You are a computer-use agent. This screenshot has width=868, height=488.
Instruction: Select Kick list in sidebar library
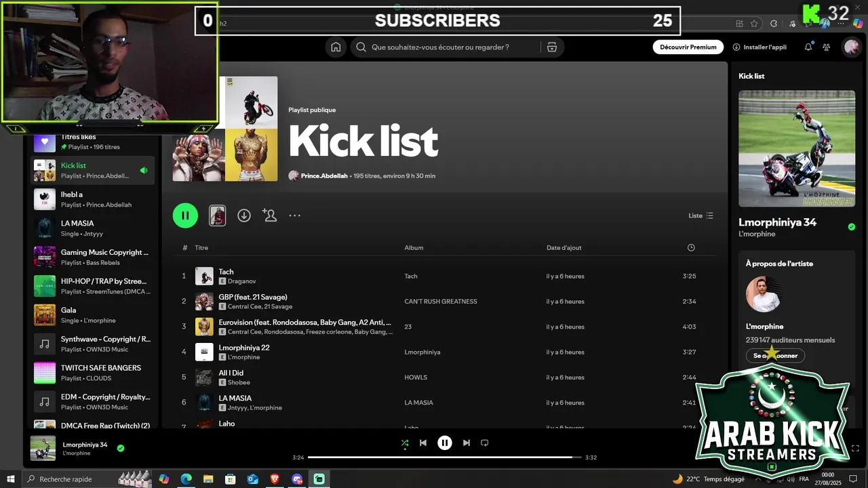(x=92, y=170)
